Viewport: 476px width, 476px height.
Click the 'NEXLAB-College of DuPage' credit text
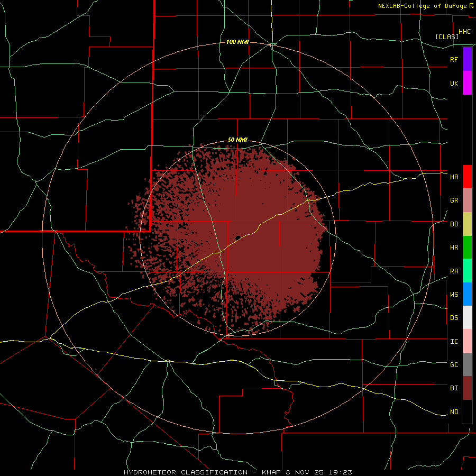[422, 6]
